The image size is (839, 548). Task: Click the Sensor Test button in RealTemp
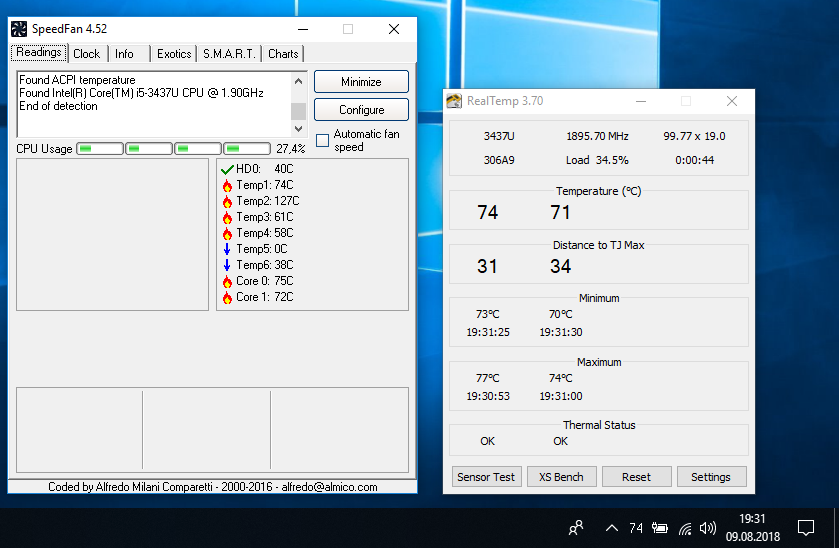click(x=486, y=477)
